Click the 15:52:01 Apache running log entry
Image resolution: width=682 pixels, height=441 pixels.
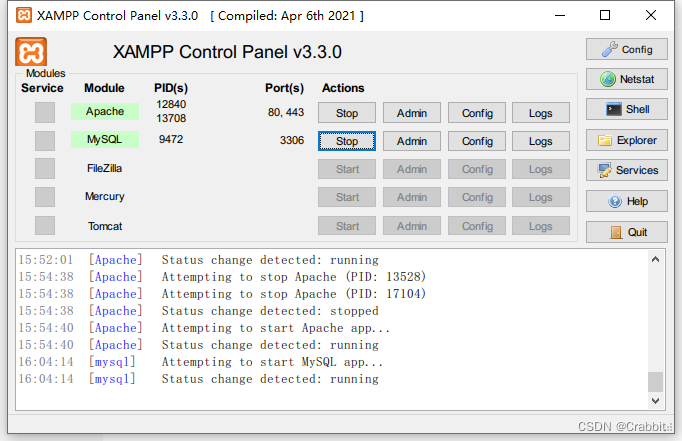coord(198,260)
